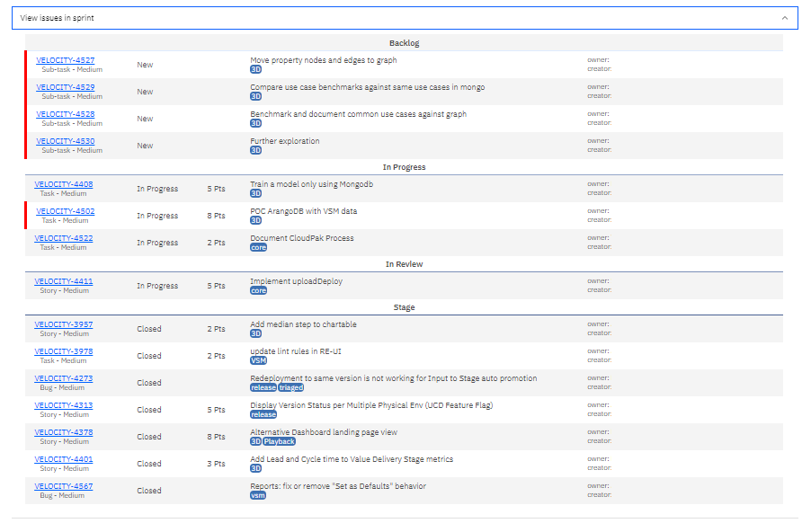Click the Playback tag on Alternative Dashboard story
This screenshot has width=811, height=532.
(x=280, y=441)
